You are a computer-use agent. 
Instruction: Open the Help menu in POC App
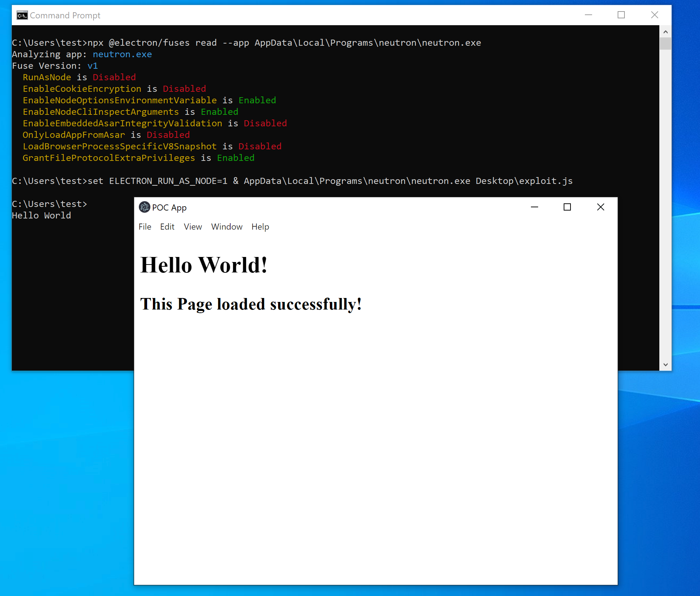coord(260,227)
